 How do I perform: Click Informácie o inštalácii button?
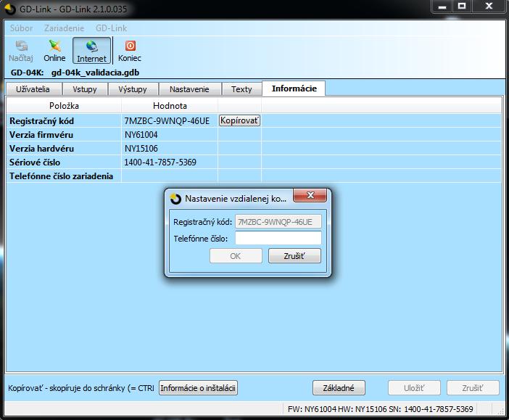(x=198, y=388)
